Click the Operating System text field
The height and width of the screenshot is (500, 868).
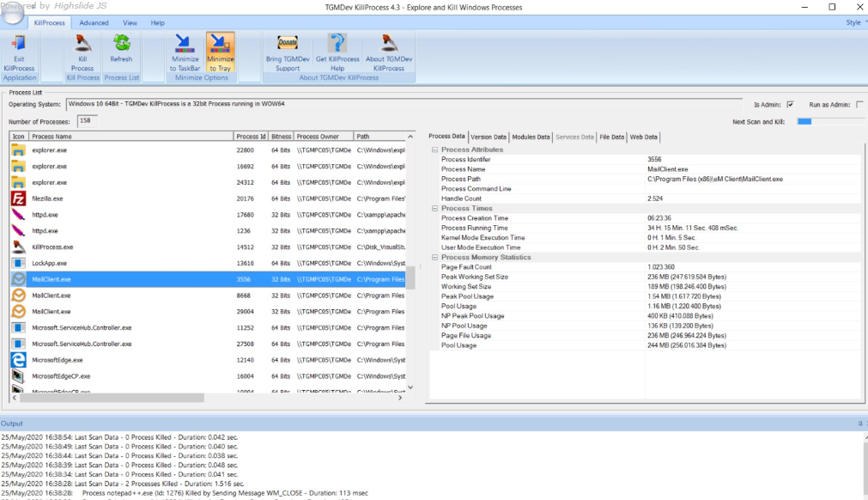click(404, 104)
